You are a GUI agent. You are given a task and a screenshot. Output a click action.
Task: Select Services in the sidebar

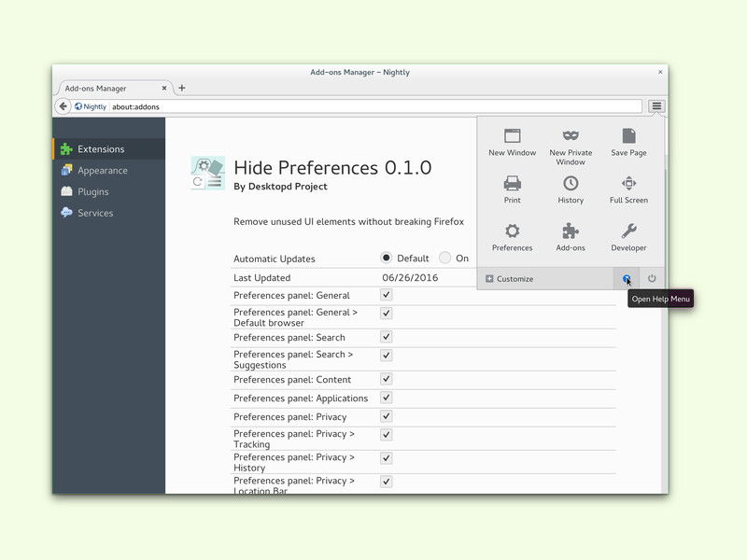[x=109, y=213]
